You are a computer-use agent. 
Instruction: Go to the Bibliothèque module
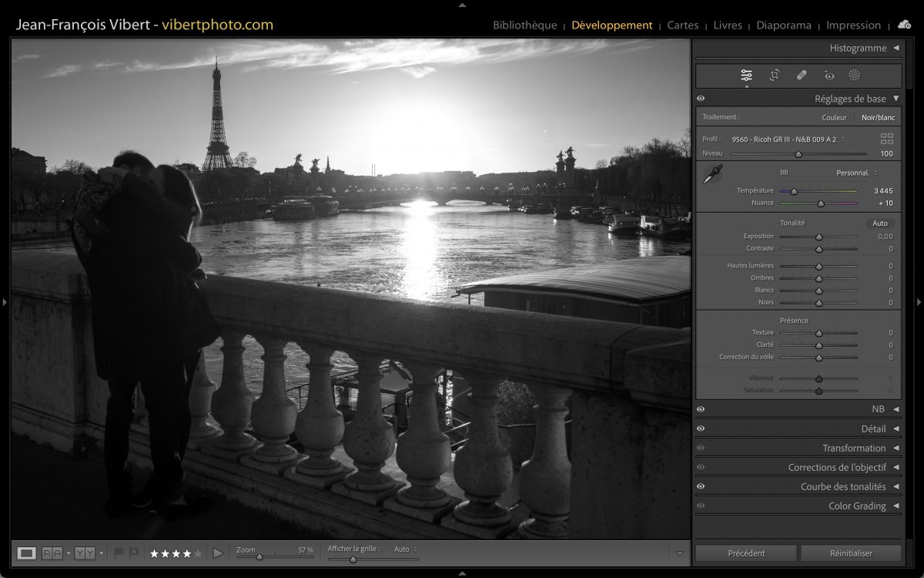pos(524,25)
